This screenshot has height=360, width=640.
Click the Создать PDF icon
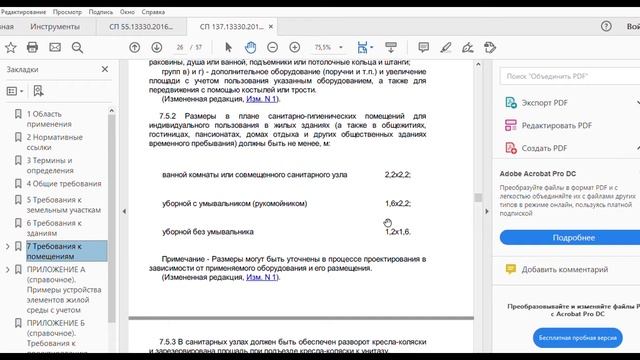coord(511,148)
